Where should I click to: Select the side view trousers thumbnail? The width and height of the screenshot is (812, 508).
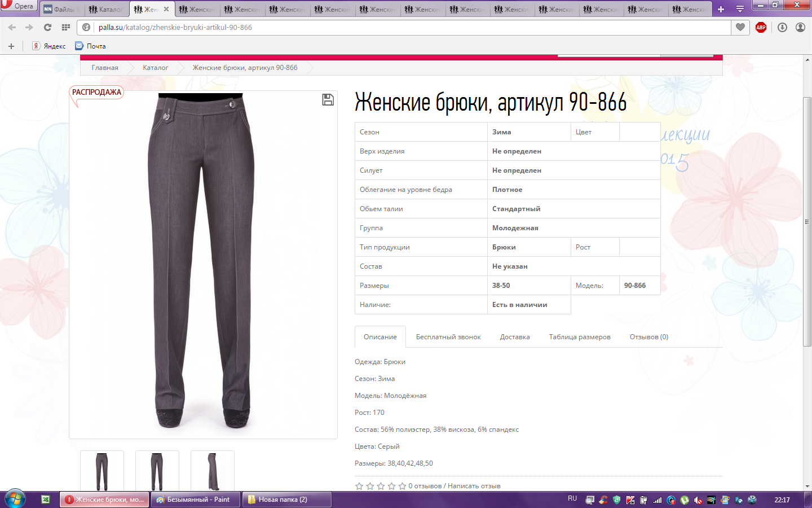pyautogui.click(x=213, y=471)
